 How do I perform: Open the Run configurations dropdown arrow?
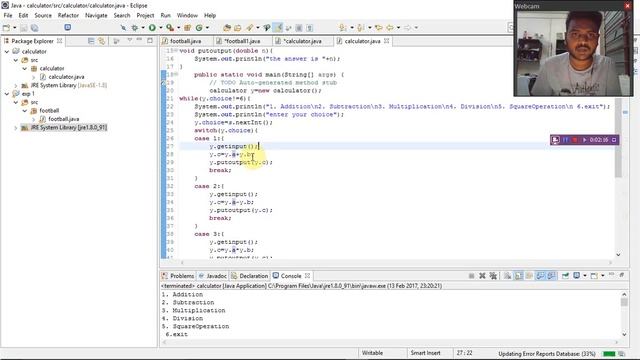(161, 28)
